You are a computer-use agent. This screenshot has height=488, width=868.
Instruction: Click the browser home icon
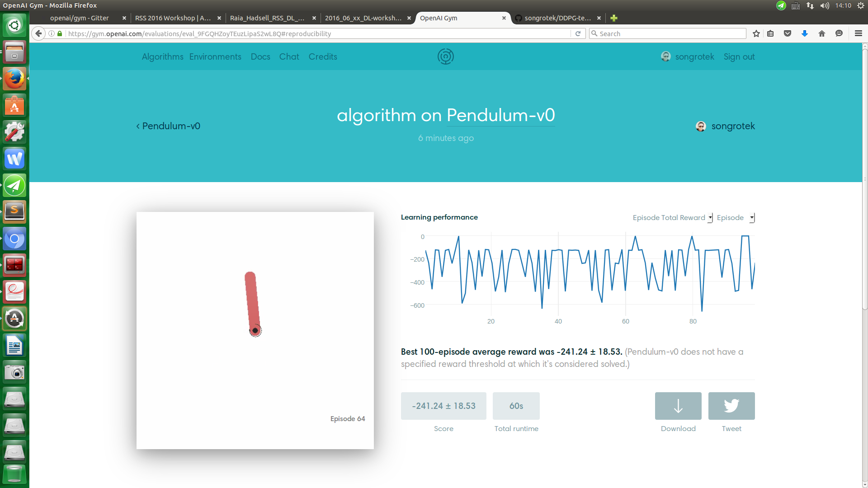click(821, 33)
